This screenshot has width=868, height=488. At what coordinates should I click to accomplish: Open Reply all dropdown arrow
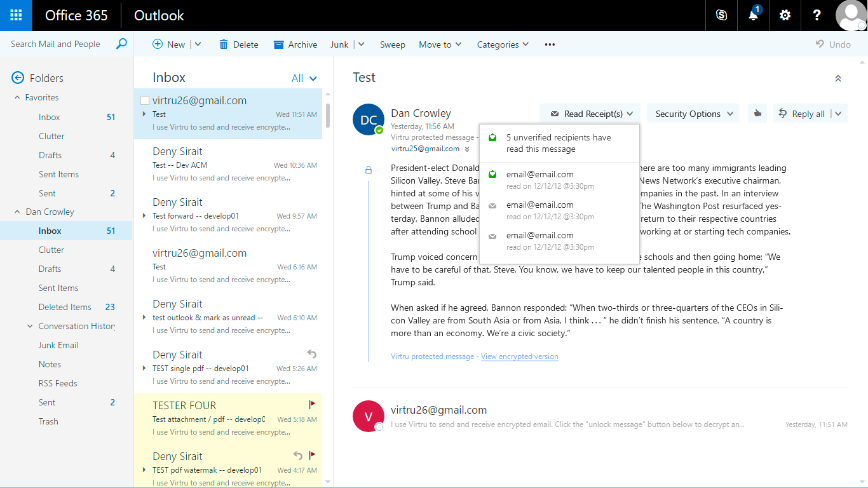click(839, 114)
